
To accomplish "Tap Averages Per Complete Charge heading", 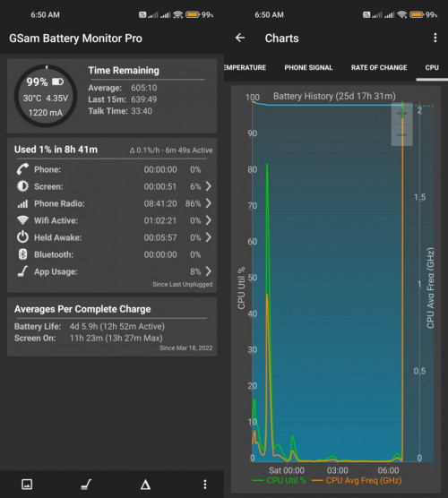I will click(82, 309).
